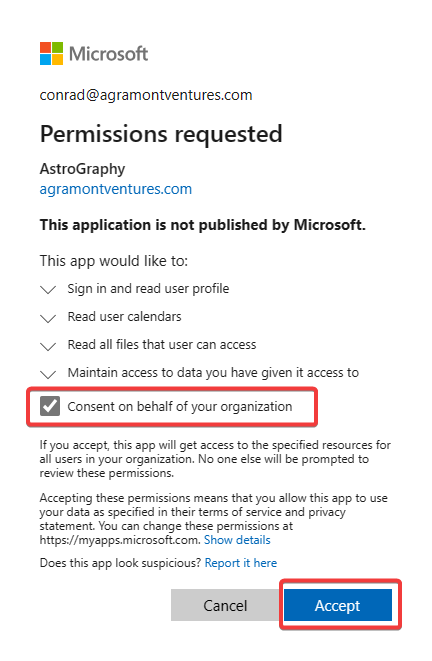Screen dimensions: 432x661
Task: Select the 'Read all files that user can access' text
Action: 162,345
